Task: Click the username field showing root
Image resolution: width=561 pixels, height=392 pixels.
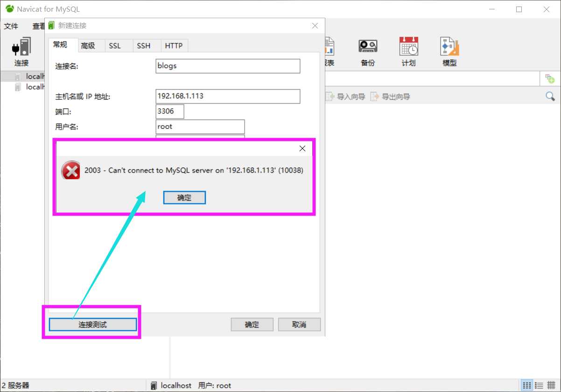Action: pyautogui.click(x=200, y=126)
